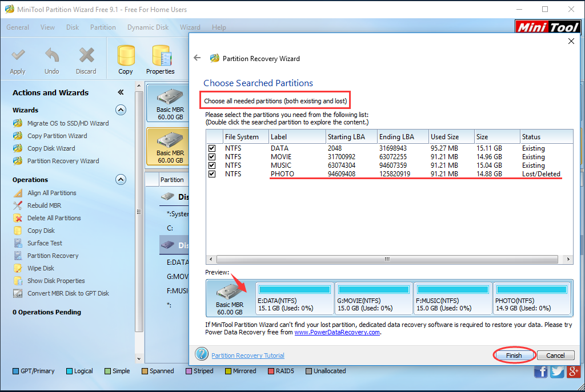
Task: Open the Partition Recovery Tutorial link
Action: pos(248,355)
